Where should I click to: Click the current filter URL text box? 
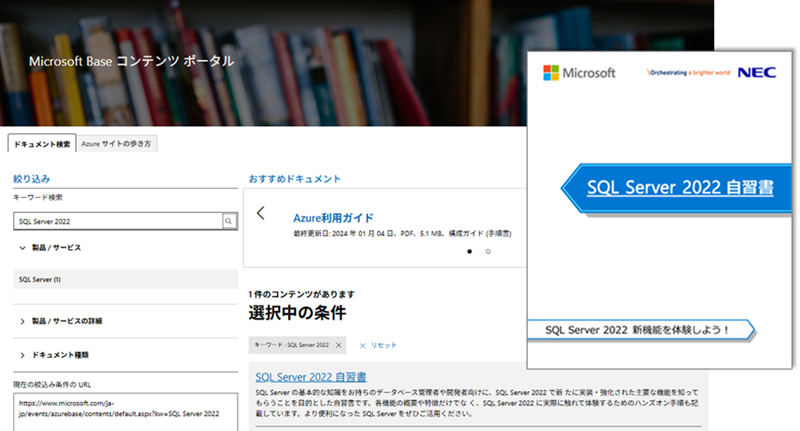[126, 412]
